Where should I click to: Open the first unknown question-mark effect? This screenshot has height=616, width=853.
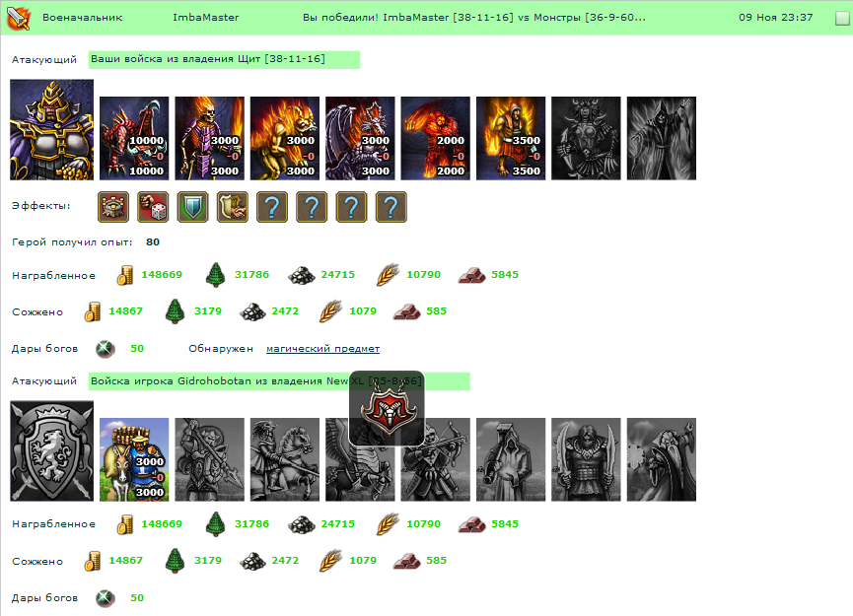tap(272, 207)
